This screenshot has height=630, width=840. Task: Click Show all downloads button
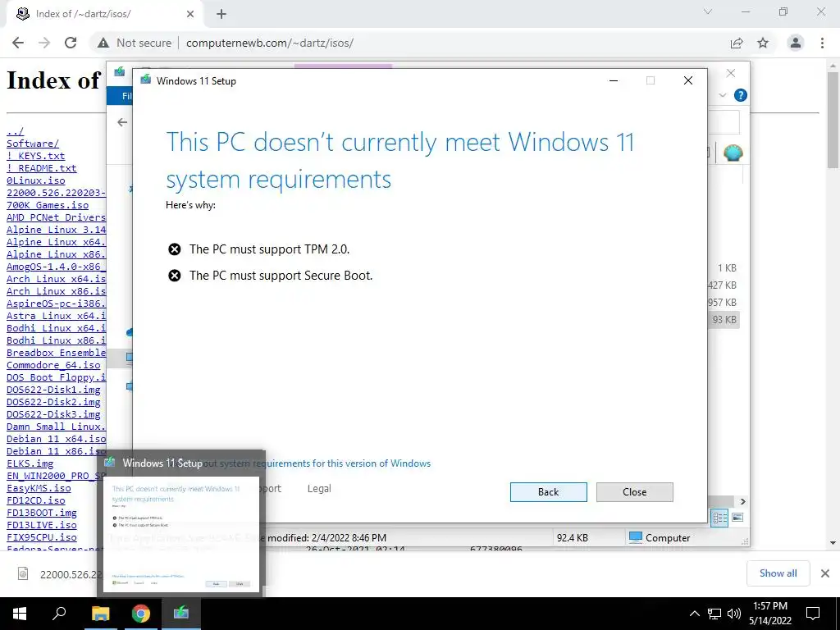[x=778, y=573]
